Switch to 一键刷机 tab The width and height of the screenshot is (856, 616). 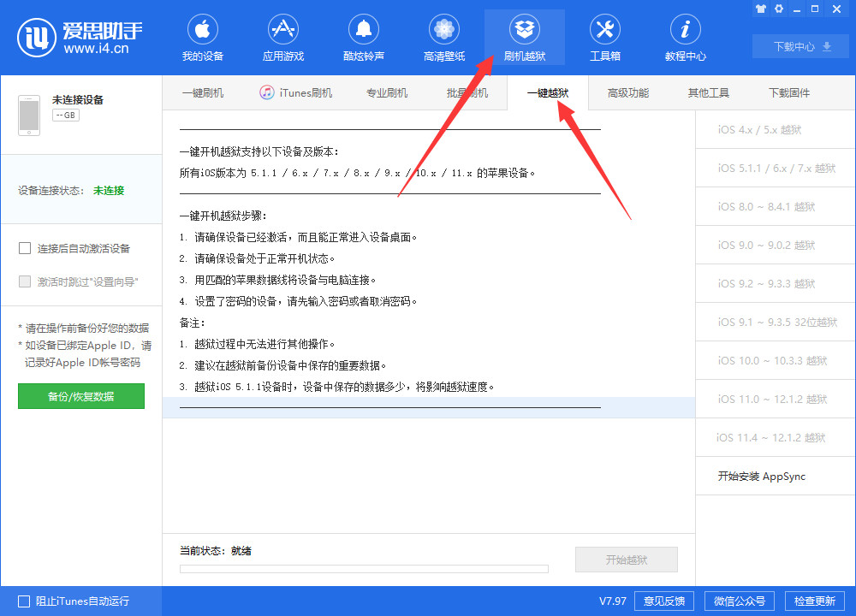203,93
